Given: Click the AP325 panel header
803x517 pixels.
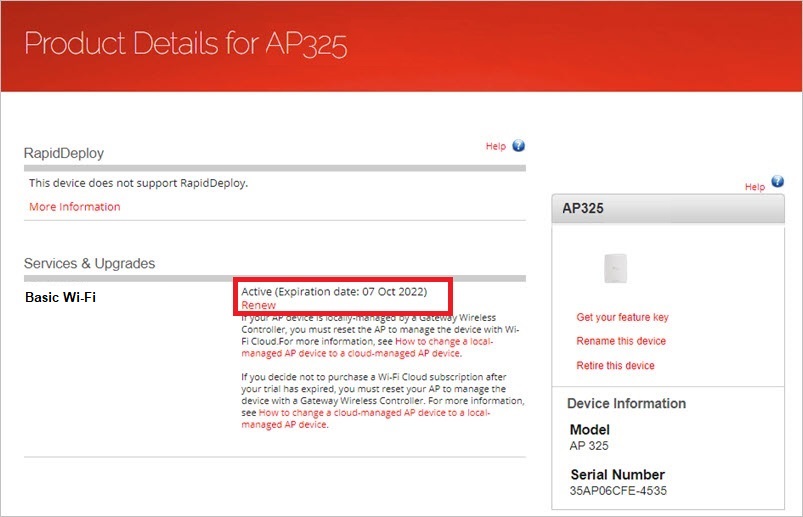Looking at the screenshot, I should coord(668,208).
